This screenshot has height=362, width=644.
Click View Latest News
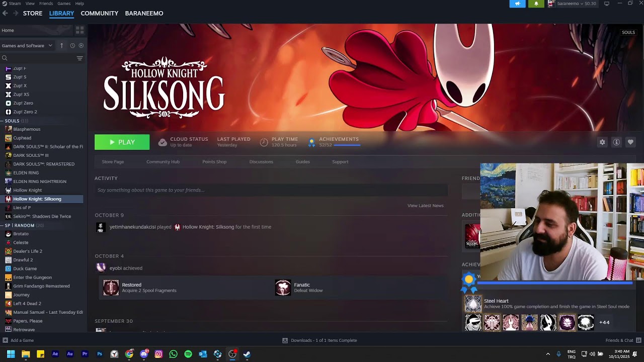(426, 206)
